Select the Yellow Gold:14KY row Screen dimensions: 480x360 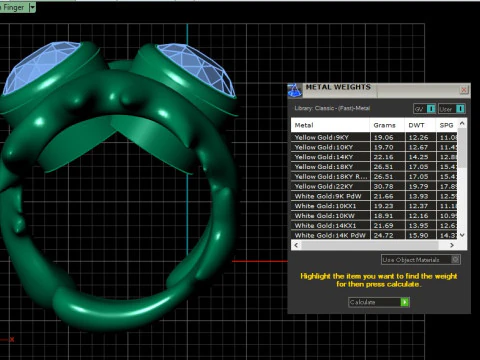pos(374,157)
